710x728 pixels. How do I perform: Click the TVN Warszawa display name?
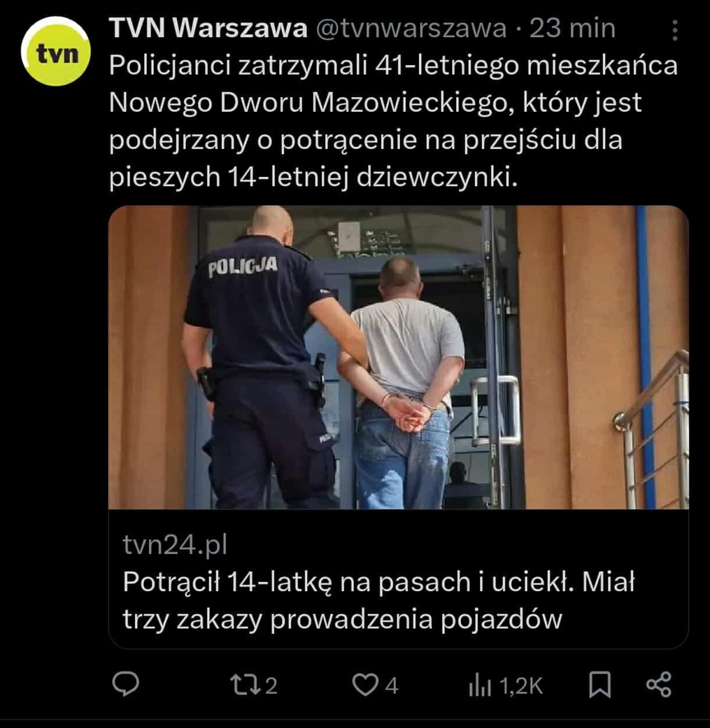[x=208, y=28]
